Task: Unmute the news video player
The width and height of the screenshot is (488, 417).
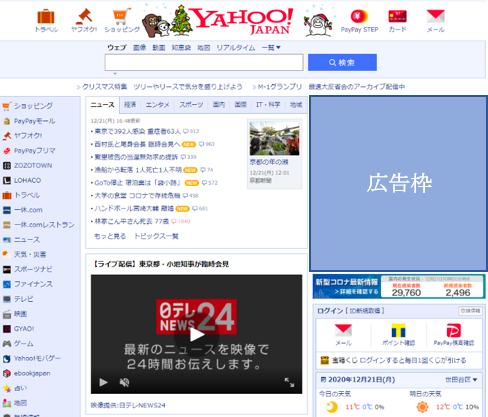Action: tap(124, 382)
